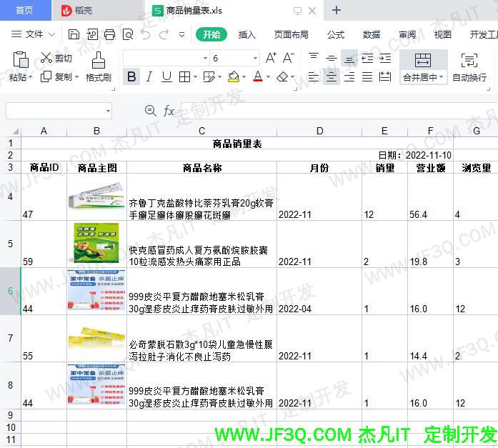
Task: Click product image thumbnail in row 5
Action: point(96,243)
